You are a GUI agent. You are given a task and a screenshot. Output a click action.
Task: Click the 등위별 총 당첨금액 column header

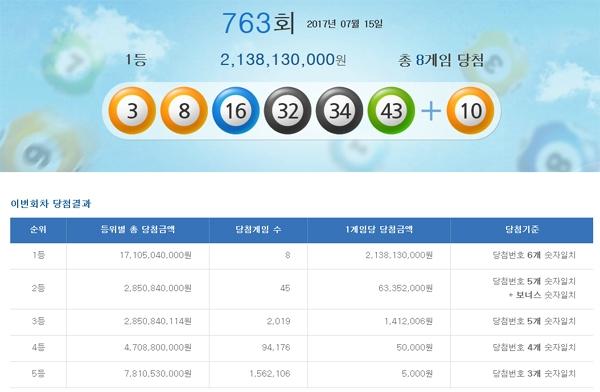pos(138,230)
